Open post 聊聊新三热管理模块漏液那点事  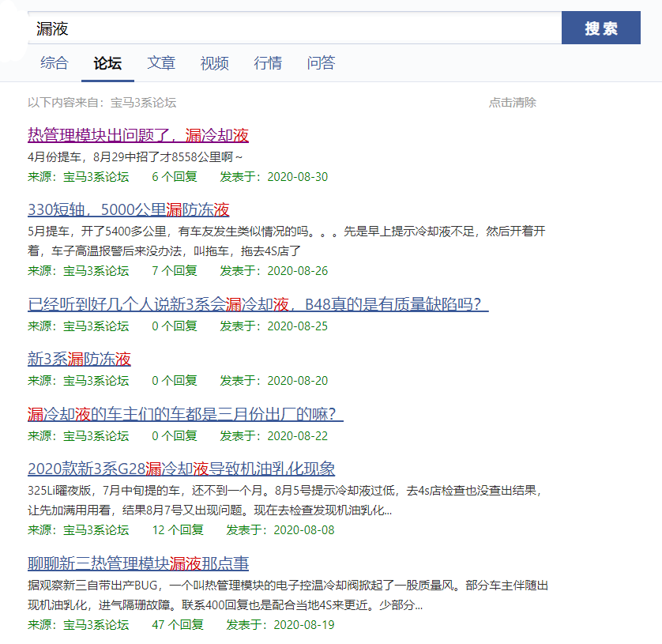point(138,563)
